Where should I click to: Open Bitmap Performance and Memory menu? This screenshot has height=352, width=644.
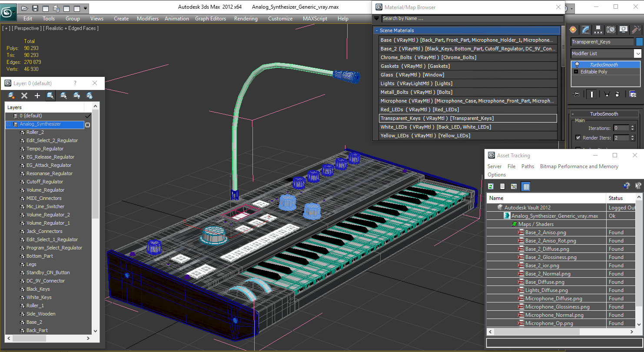pyautogui.click(x=579, y=166)
